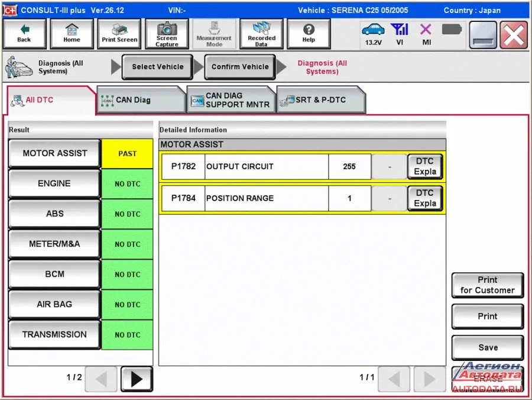Screen dimensions: 532x400
Task: Click the yellow PAST status cell
Action: (x=127, y=153)
